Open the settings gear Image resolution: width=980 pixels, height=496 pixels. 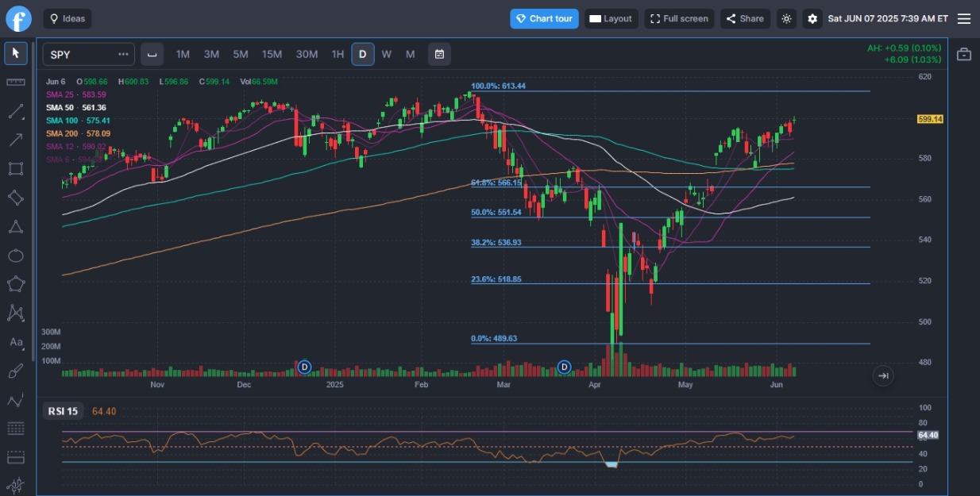coord(812,18)
